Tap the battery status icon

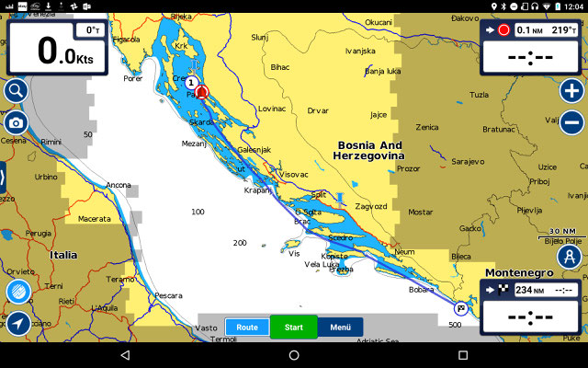558,6
